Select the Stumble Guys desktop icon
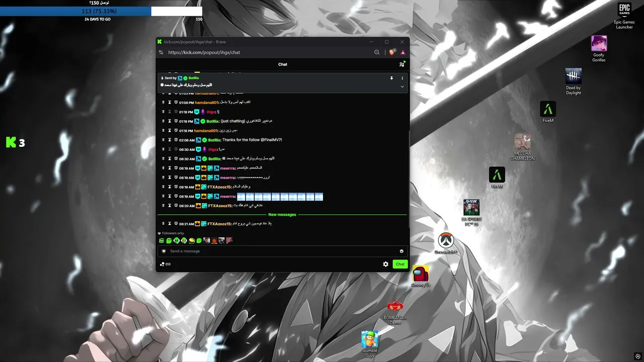The height and width of the screenshot is (362, 644). click(x=370, y=344)
